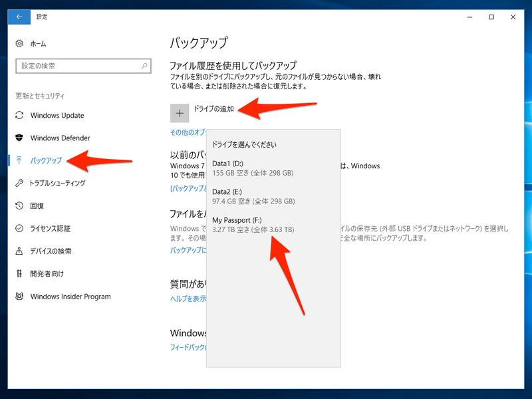Open Windows Update in the sidebar
Image resolution: width=532 pixels, height=399 pixels.
pyautogui.click(x=57, y=115)
